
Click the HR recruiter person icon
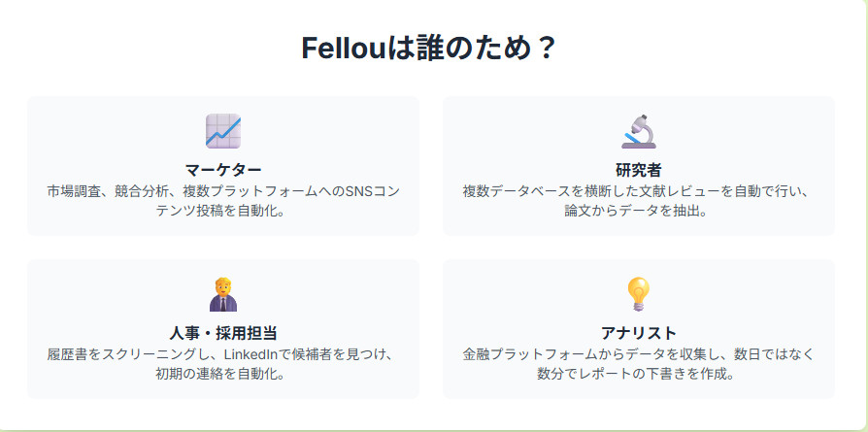click(x=223, y=294)
